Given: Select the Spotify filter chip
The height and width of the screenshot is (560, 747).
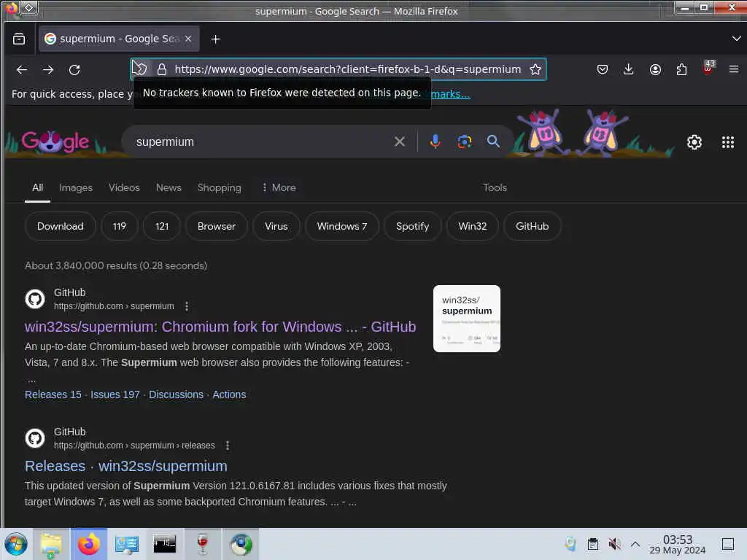Looking at the screenshot, I should 413,226.
